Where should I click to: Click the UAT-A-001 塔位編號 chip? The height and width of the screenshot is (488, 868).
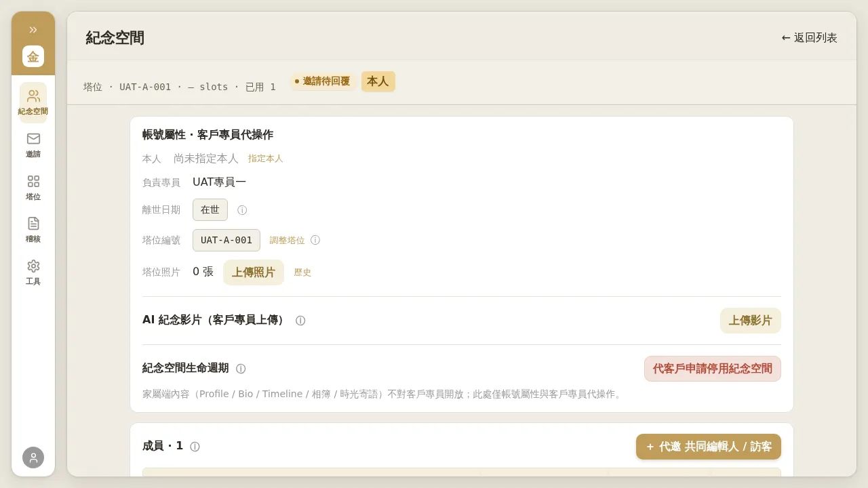click(x=226, y=240)
